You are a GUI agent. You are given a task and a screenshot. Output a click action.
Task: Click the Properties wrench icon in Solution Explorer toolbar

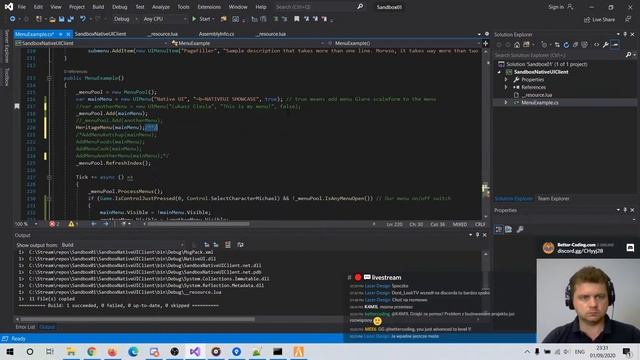tap(606, 45)
